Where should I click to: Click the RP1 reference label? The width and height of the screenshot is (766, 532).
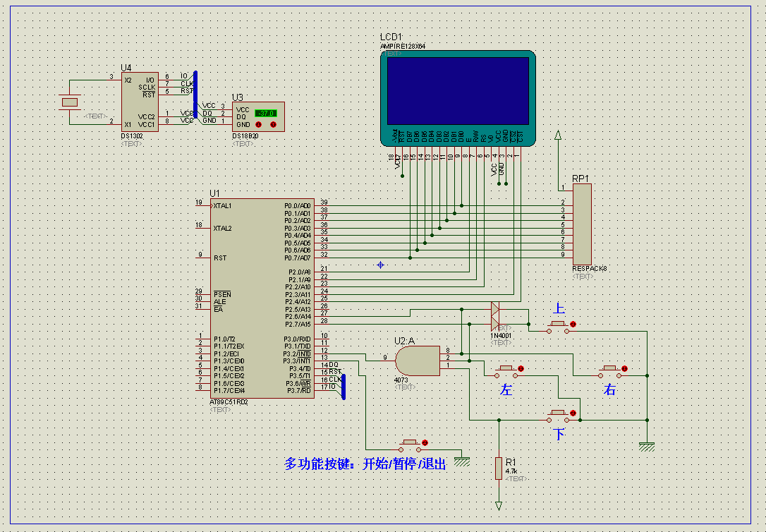point(580,179)
